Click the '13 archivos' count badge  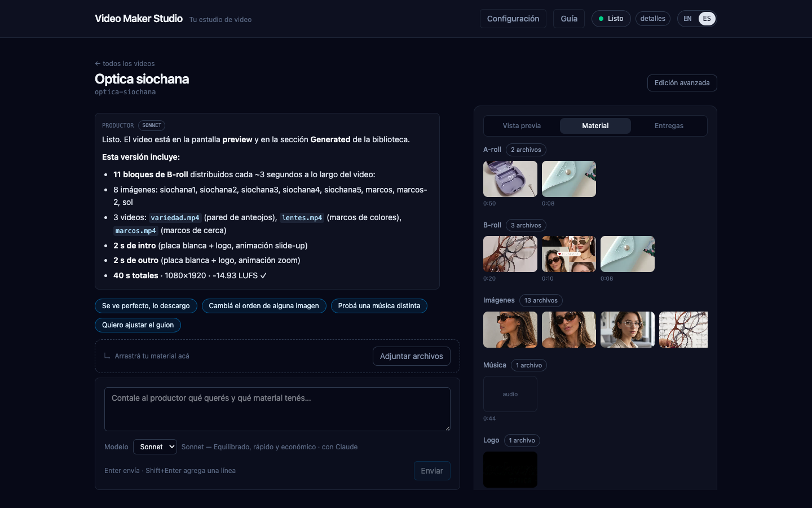(541, 300)
